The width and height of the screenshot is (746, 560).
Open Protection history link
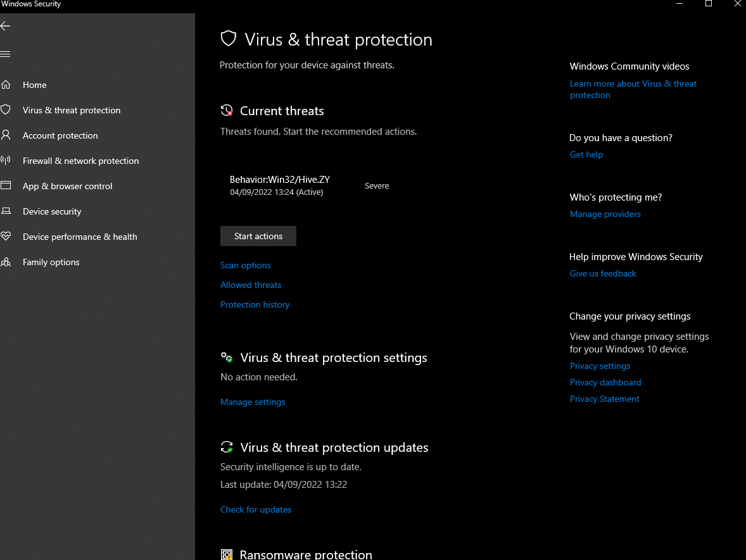(x=255, y=304)
